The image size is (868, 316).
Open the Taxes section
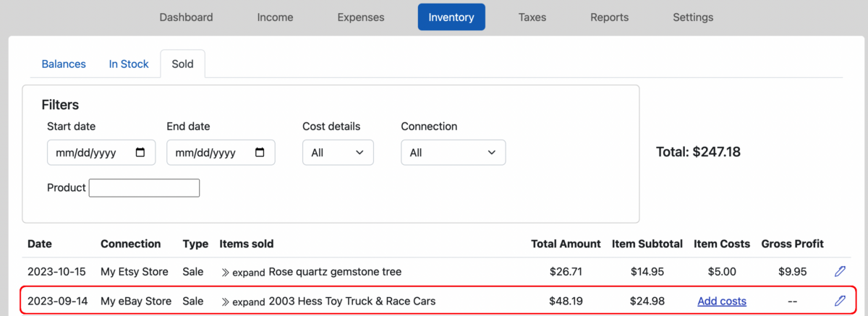pos(532,17)
